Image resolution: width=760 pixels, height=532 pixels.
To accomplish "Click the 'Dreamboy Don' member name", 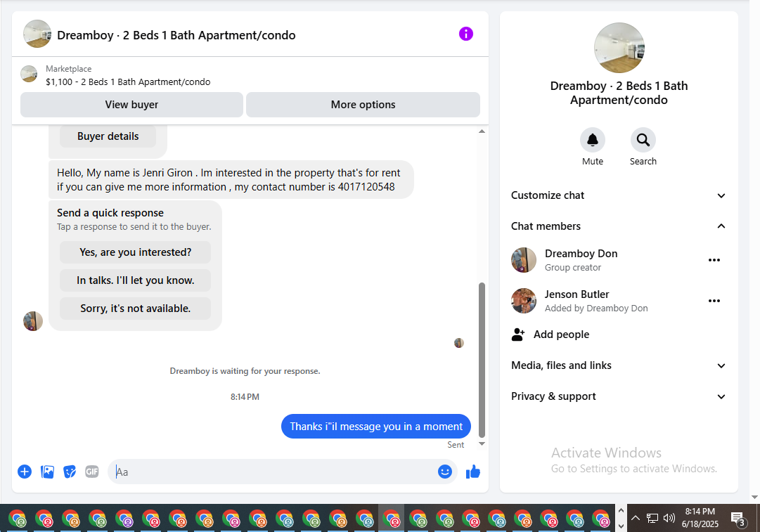I will [x=581, y=254].
